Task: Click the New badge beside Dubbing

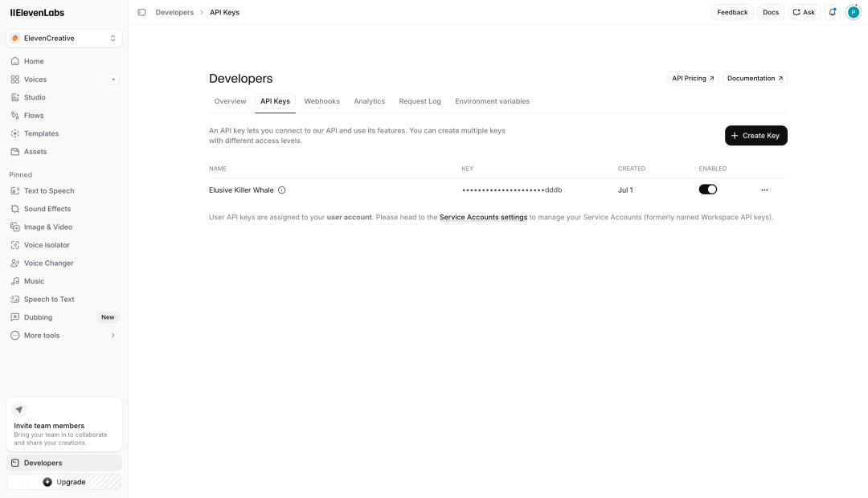Action: click(x=108, y=317)
